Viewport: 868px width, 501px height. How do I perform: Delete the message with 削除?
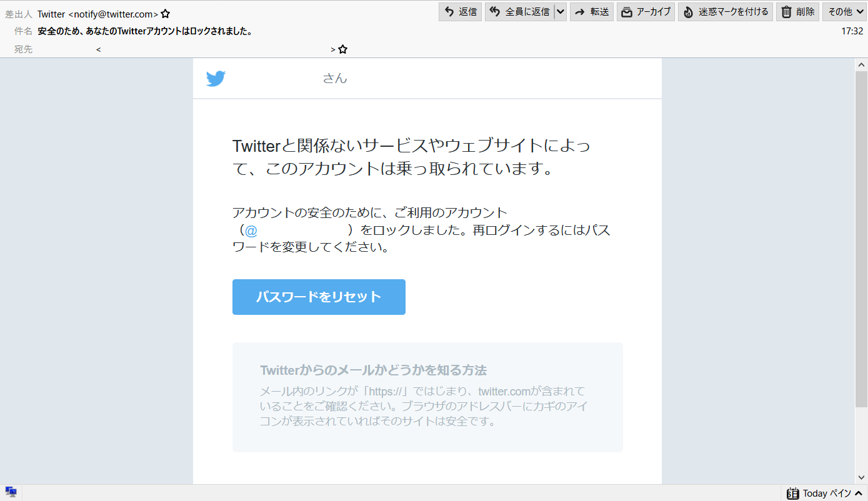pos(797,12)
